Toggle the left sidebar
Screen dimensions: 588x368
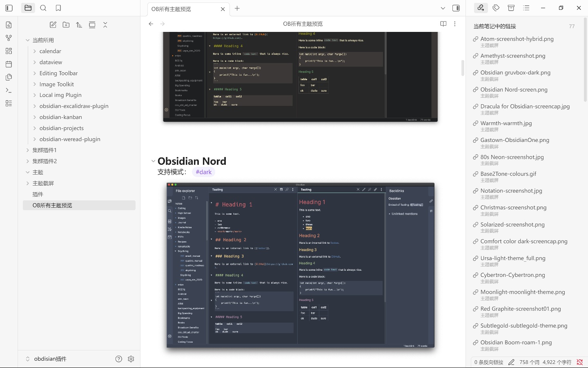coord(9,8)
